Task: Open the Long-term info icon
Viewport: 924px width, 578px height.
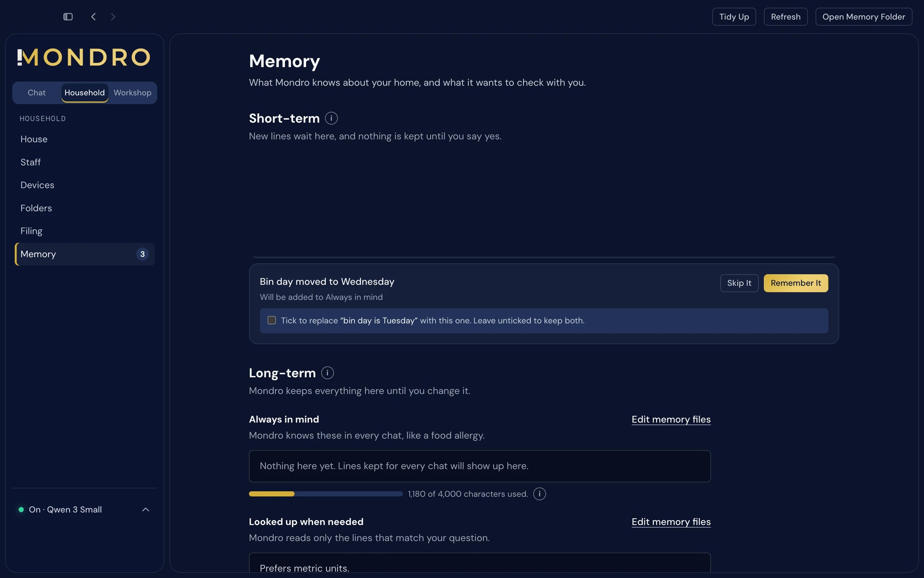Action: click(327, 373)
